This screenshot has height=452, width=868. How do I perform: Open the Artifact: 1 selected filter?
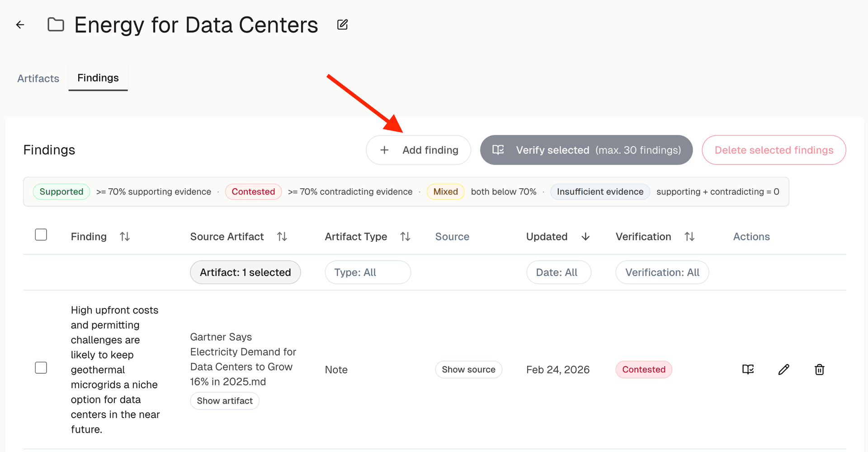[x=245, y=272]
